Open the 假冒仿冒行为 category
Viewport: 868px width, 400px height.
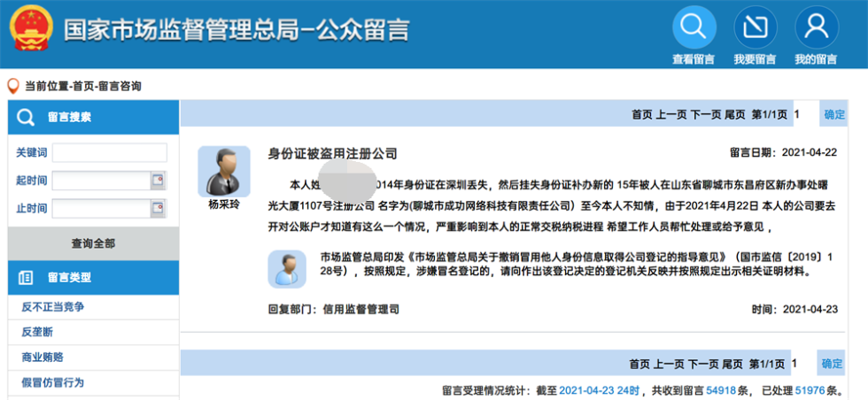click(x=53, y=382)
